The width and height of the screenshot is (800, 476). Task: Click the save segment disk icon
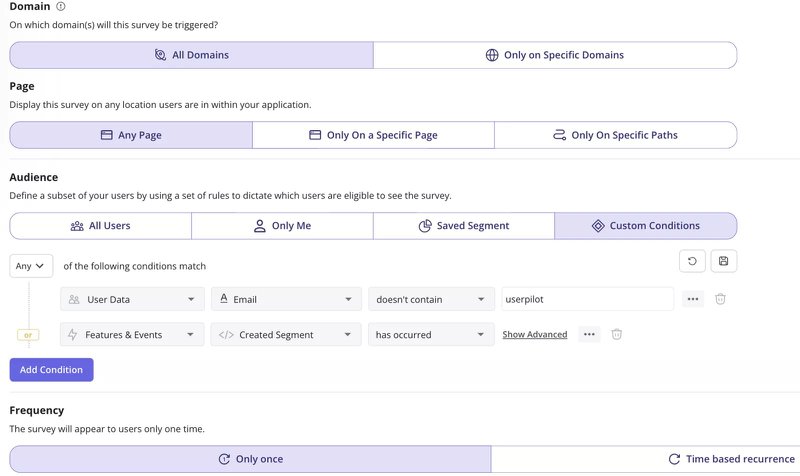pos(723,261)
